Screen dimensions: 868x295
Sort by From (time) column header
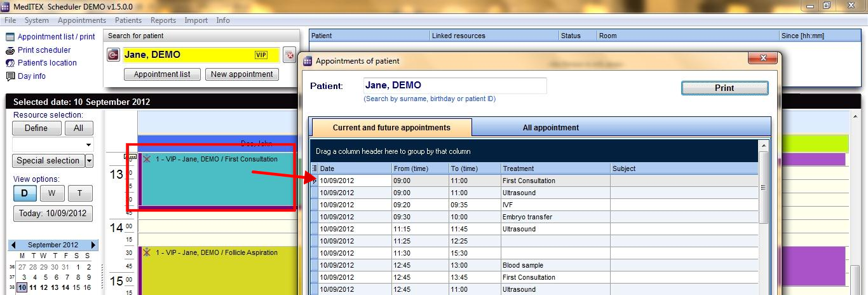420,168
